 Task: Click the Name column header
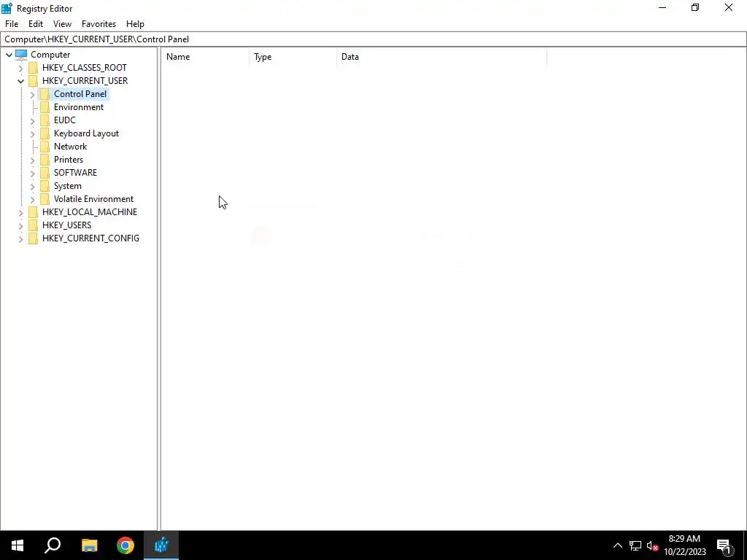click(205, 57)
